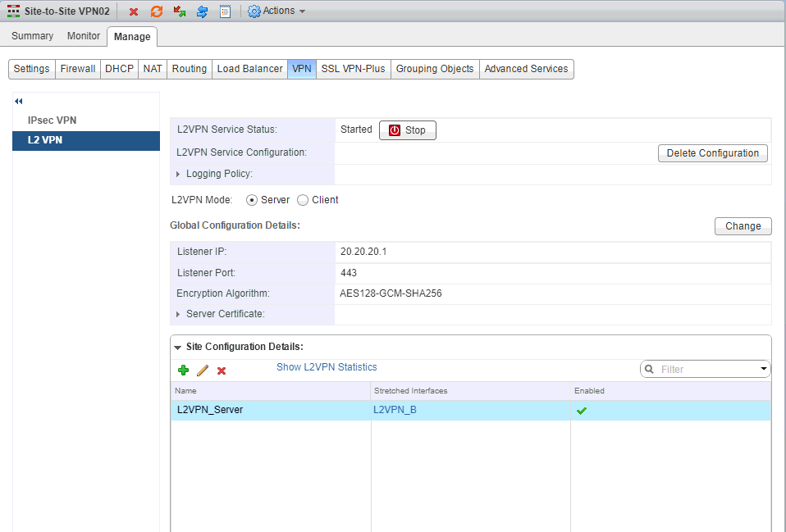Click the red X delete icon in top toolbar

134,11
